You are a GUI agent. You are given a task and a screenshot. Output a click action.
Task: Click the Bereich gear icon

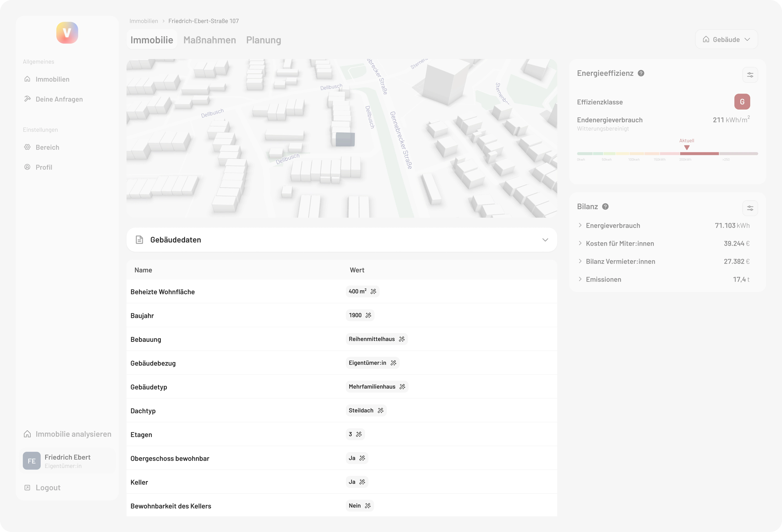[x=27, y=147]
